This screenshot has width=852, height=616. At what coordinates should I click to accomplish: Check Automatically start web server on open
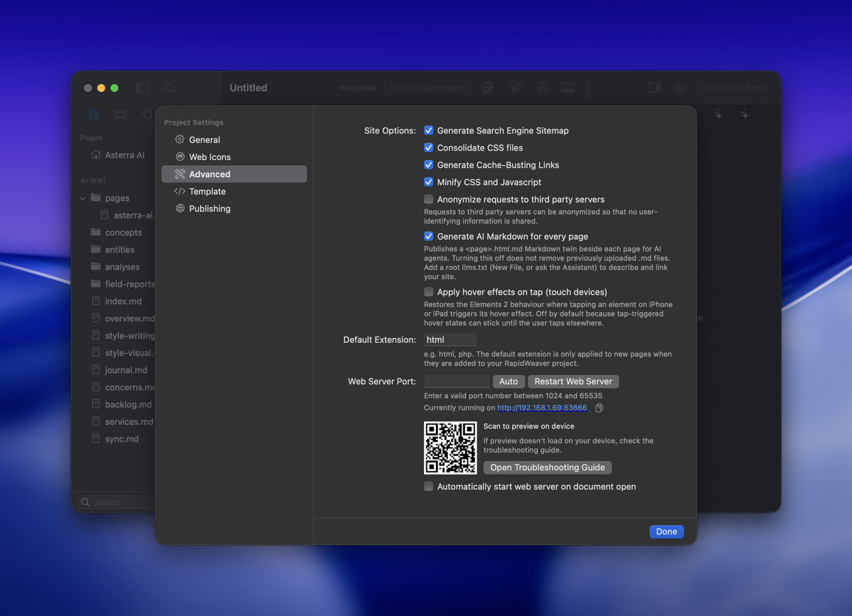429,487
